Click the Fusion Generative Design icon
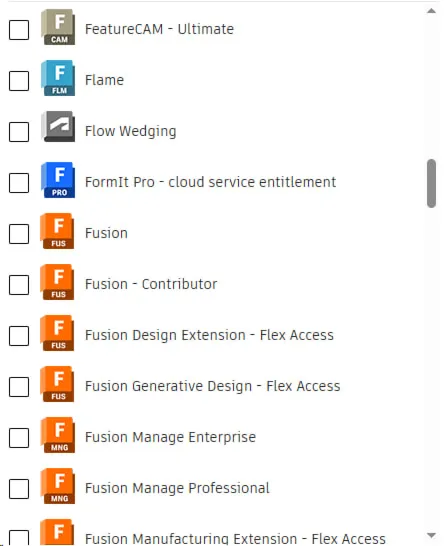Viewport: 444px width, 546px height. coord(57,384)
